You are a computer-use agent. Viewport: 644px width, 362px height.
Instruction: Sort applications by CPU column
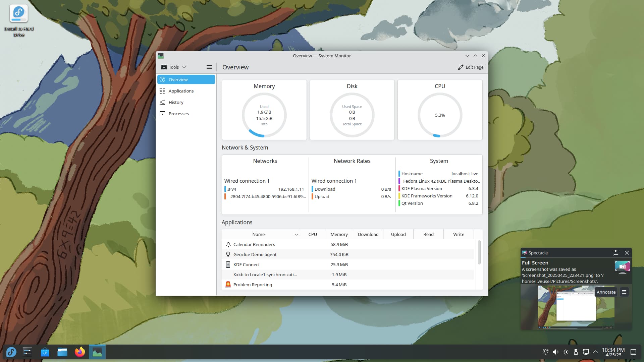point(313,234)
